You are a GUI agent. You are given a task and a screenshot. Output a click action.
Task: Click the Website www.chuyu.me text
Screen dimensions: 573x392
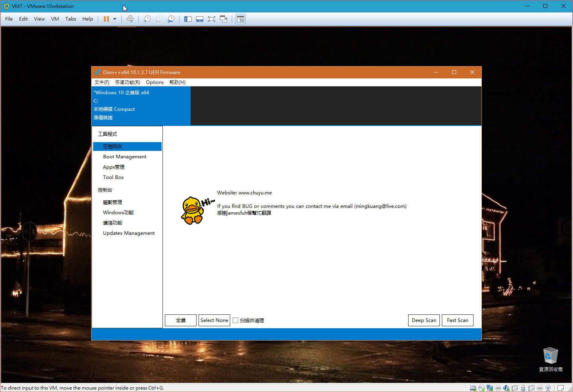(244, 193)
